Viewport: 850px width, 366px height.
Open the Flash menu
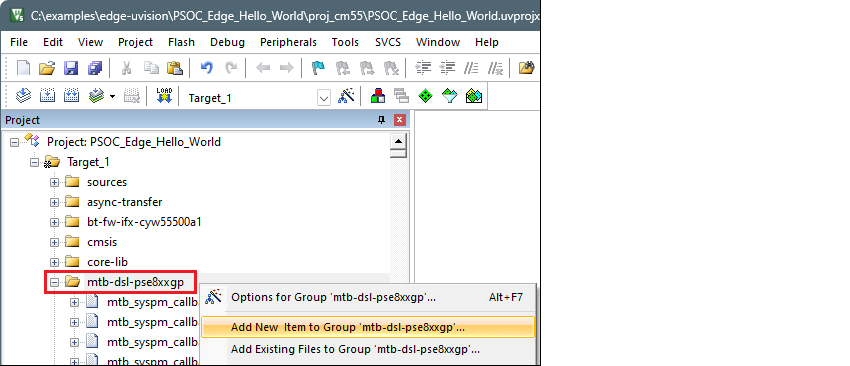click(x=181, y=42)
